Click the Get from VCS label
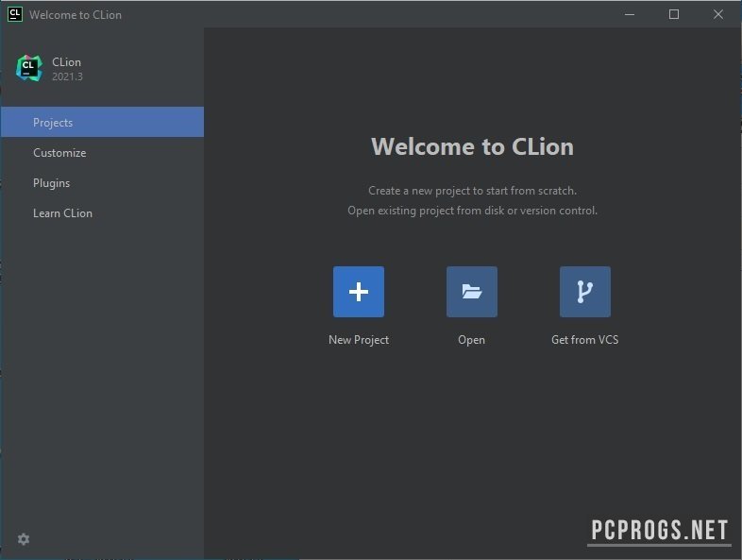 click(585, 340)
